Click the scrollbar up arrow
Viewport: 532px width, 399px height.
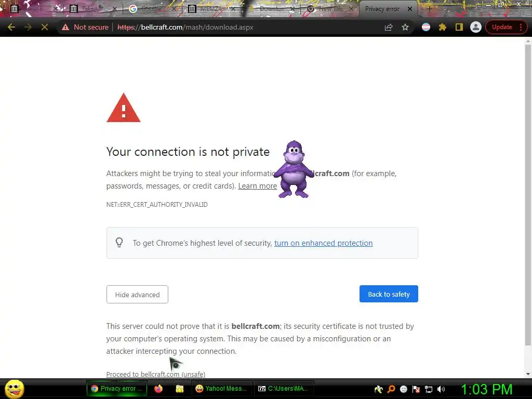[x=528, y=41]
